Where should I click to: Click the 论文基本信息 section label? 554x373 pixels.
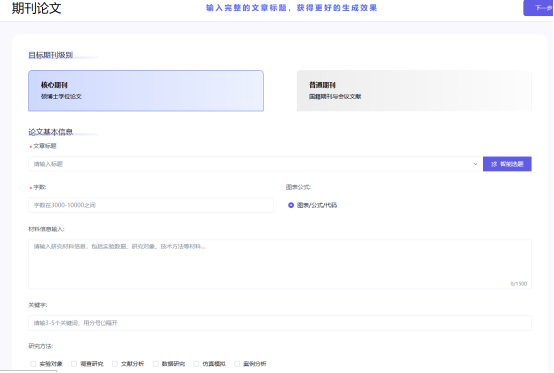point(51,132)
